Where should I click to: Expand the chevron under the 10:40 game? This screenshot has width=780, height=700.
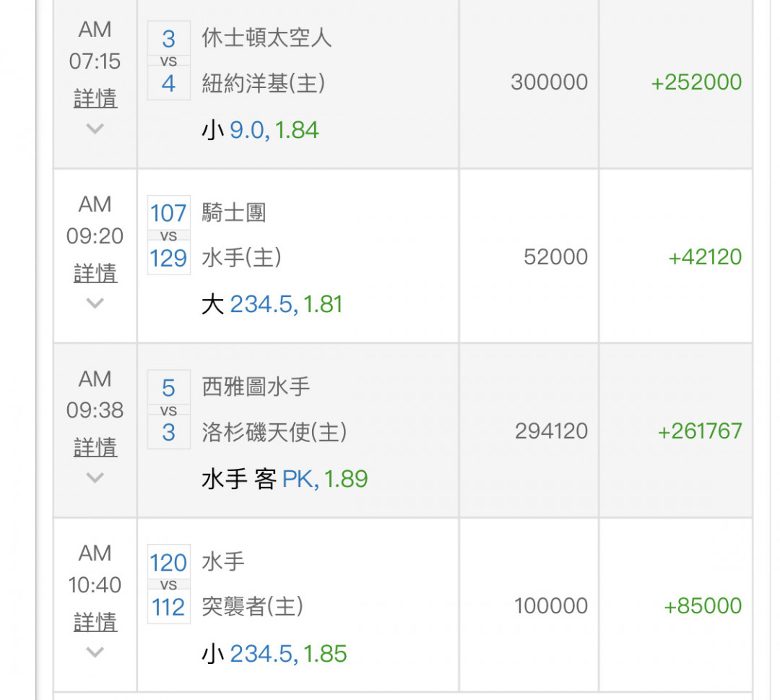tap(95, 652)
